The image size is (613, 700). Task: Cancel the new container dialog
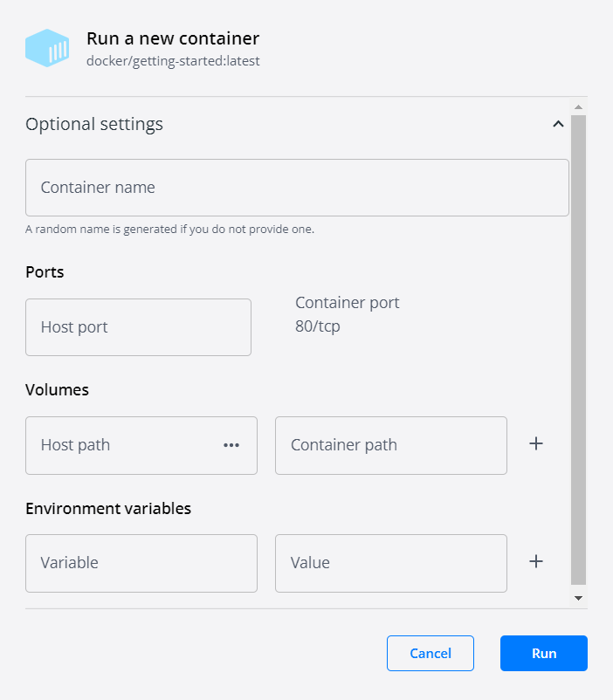pyautogui.click(x=430, y=653)
